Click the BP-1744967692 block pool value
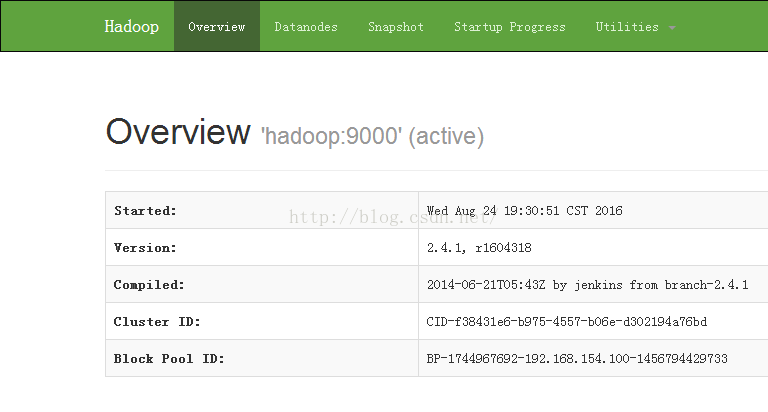The height and width of the screenshot is (412, 768). point(577,359)
